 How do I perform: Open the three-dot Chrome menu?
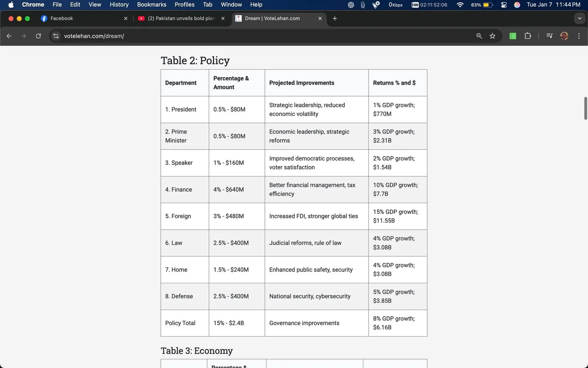[x=579, y=36]
